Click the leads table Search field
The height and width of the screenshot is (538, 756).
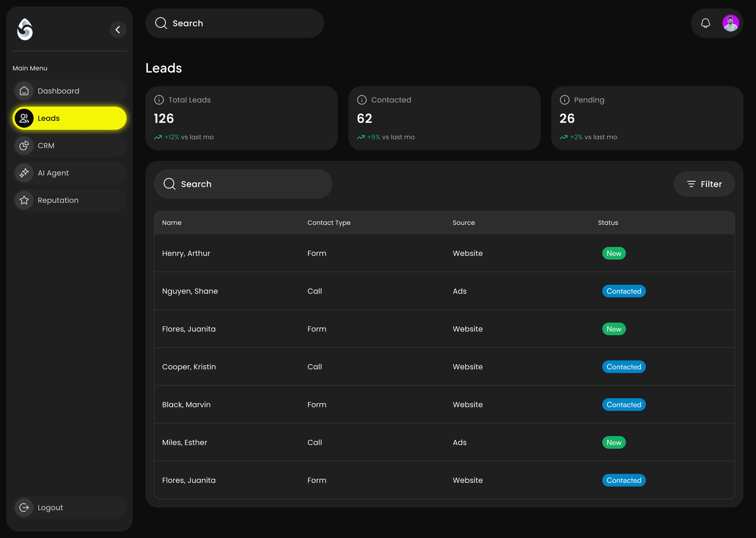click(x=243, y=184)
